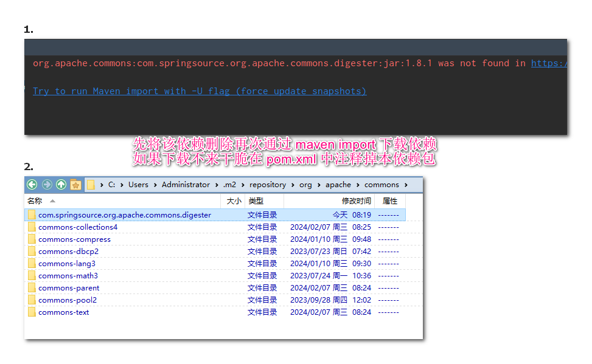The width and height of the screenshot is (592, 364).
Task: Expand the chevron between 'Users' and 'Administrator'
Action: coord(155,185)
